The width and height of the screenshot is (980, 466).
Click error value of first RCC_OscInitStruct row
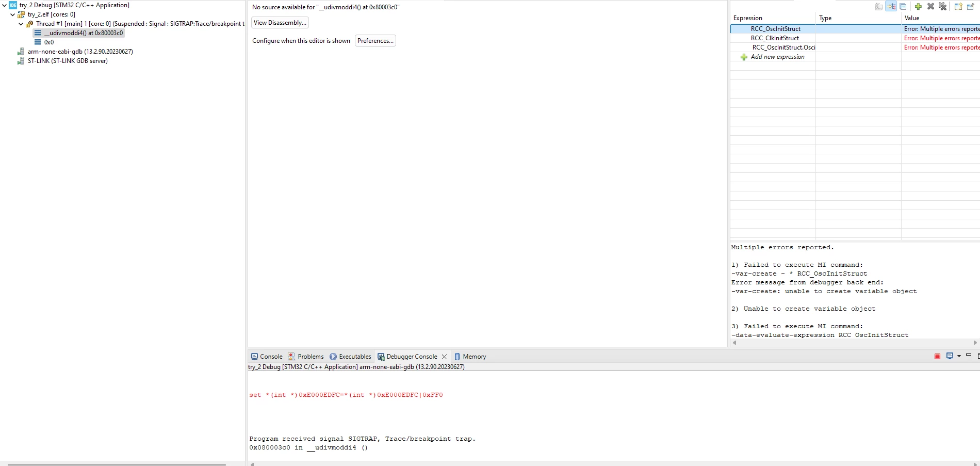[941, 29]
